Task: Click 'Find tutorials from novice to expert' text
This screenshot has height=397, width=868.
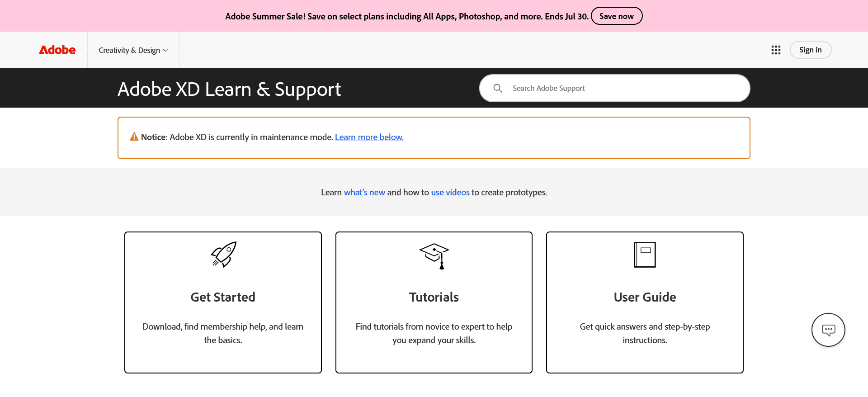Action: (x=434, y=333)
